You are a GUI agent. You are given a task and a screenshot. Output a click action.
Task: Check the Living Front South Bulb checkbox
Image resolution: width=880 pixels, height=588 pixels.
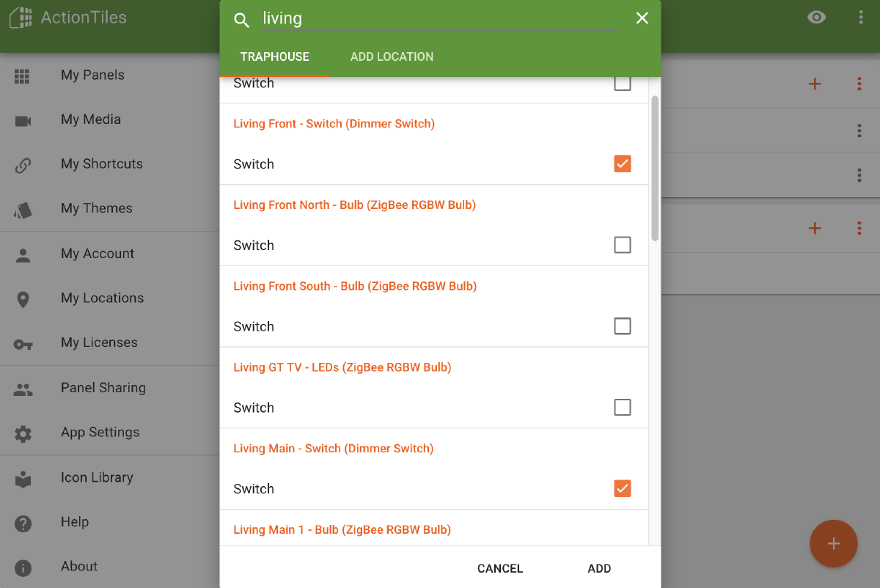coord(622,326)
